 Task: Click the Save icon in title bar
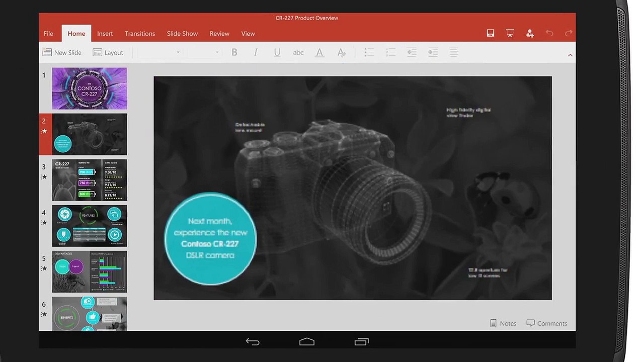pyautogui.click(x=490, y=33)
